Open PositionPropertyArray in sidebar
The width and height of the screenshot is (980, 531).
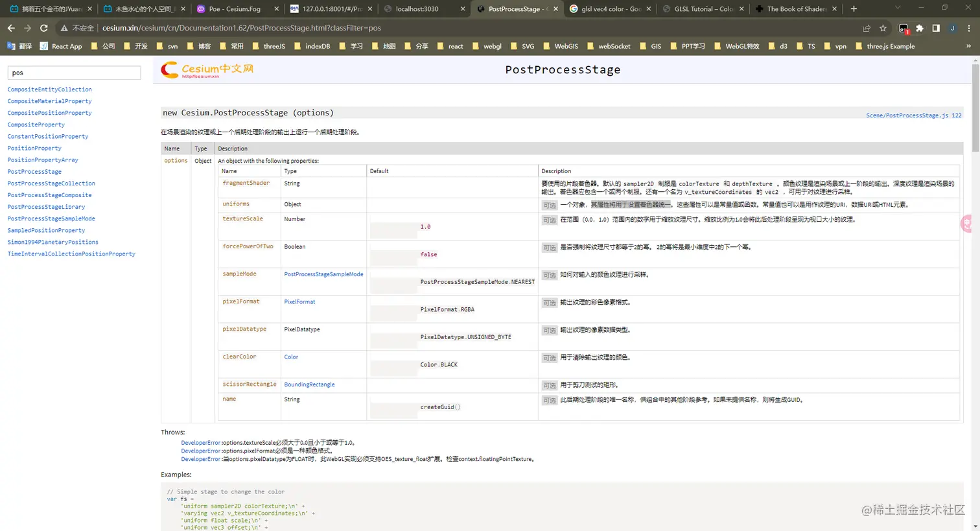click(x=43, y=159)
